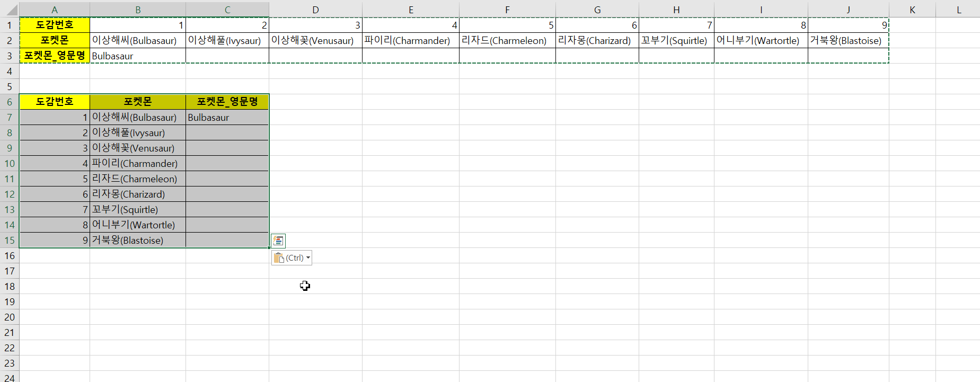Select column I header
The width and height of the screenshot is (980, 382).
click(761, 10)
